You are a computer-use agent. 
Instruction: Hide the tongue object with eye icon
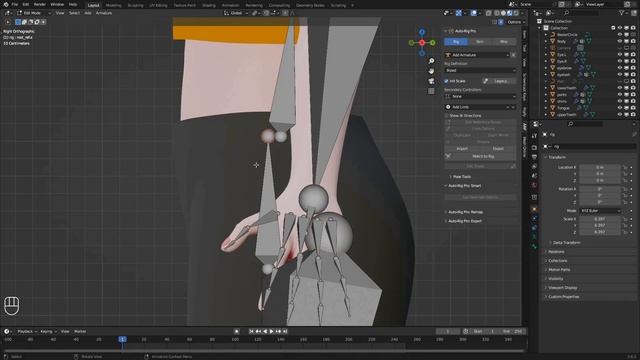(620, 108)
